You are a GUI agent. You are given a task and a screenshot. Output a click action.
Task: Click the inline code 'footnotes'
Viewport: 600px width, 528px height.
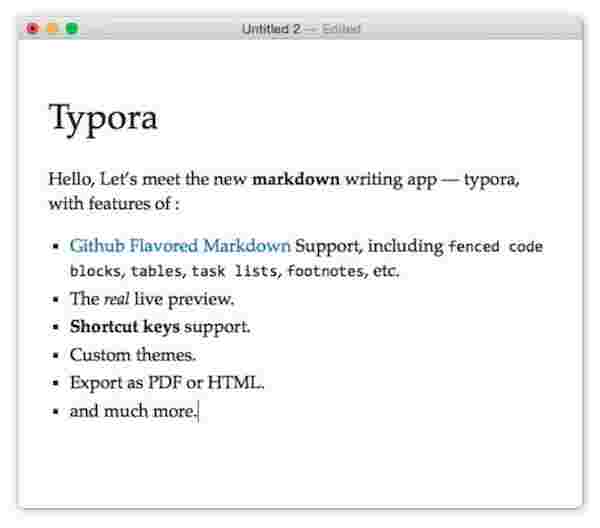tap(325, 271)
